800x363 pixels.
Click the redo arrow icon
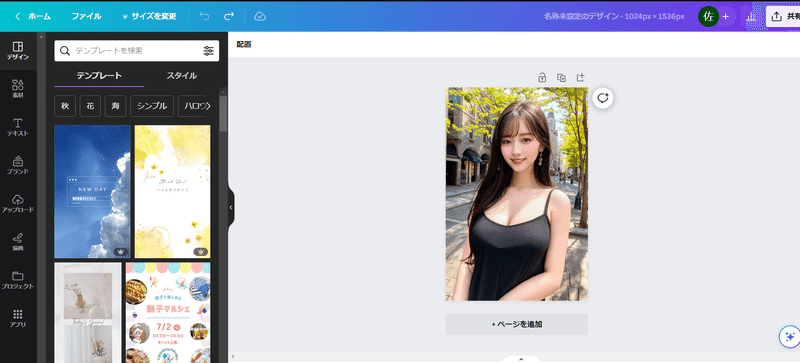pos(229,16)
